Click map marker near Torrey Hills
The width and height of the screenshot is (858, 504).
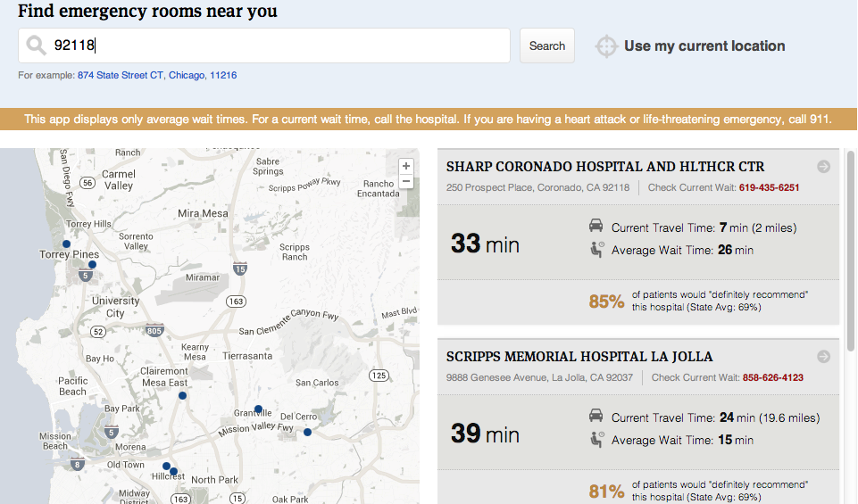pyautogui.click(x=66, y=244)
